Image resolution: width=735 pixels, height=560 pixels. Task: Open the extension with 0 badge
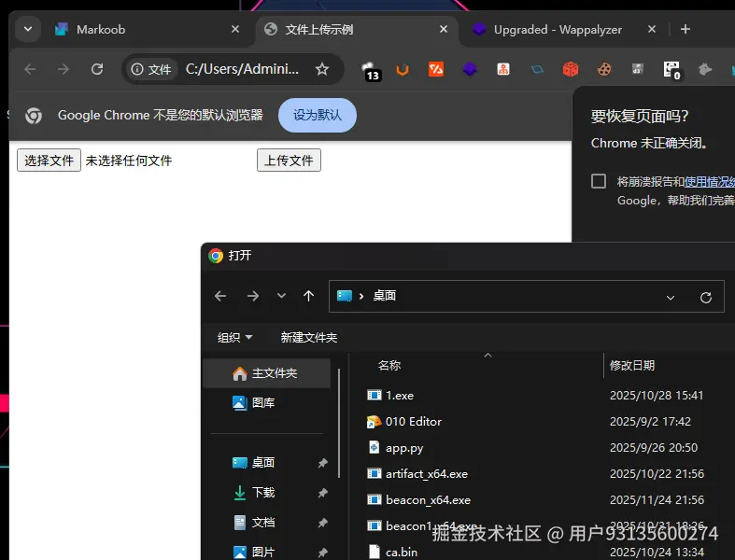coord(672,70)
